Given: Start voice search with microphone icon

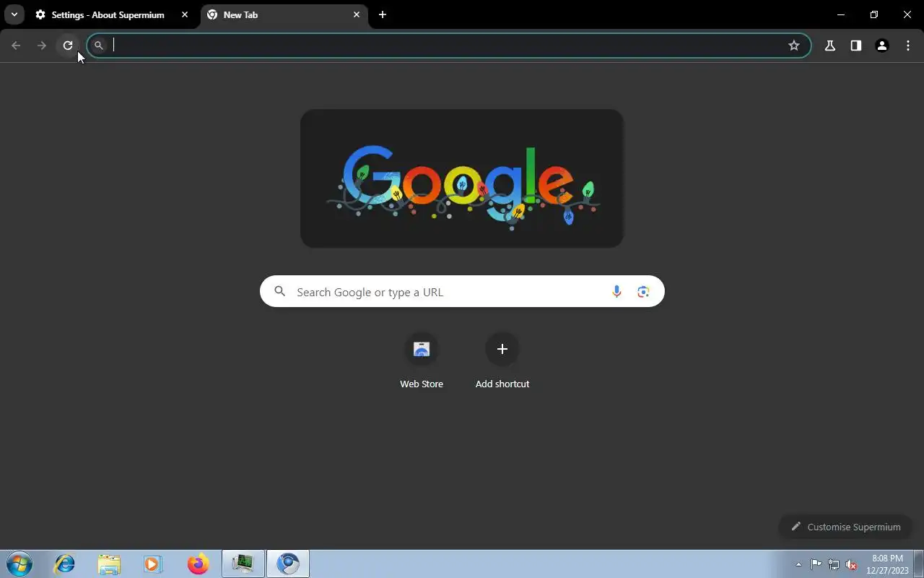Looking at the screenshot, I should 616,291.
